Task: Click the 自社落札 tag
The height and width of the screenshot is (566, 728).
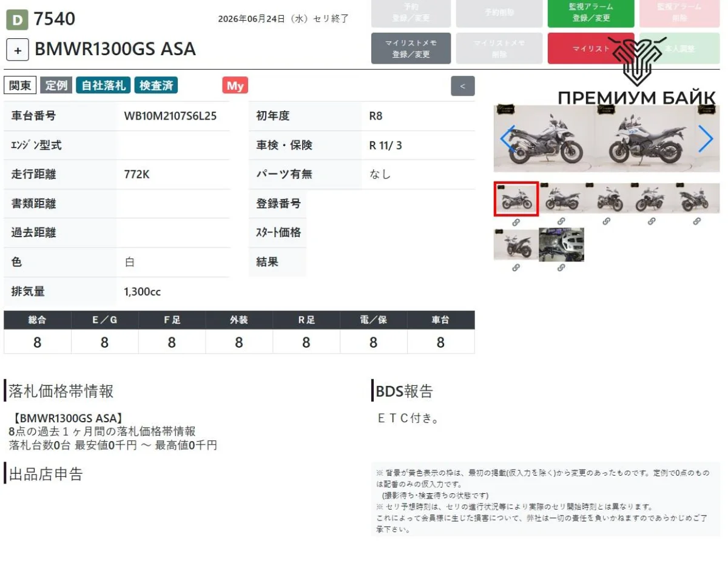Action: coord(103,86)
